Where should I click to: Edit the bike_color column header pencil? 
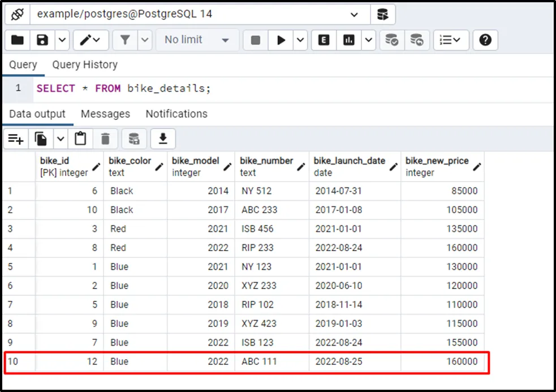(159, 167)
